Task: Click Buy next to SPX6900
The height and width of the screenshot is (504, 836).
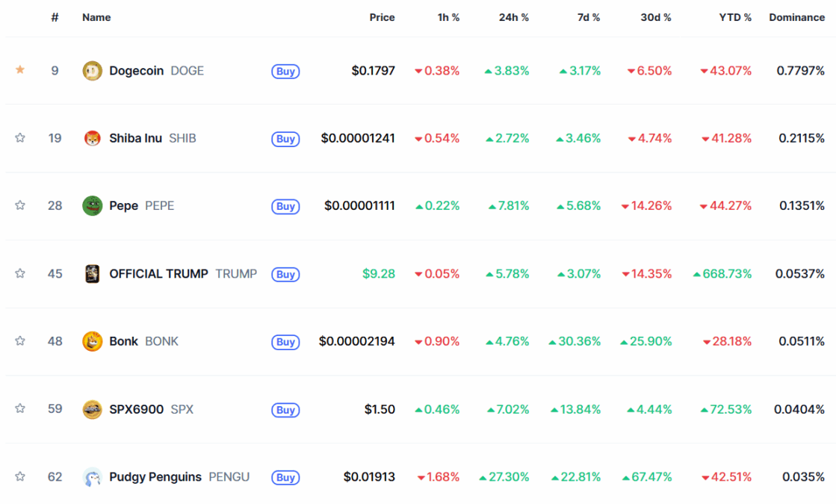Action: click(286, 410)
